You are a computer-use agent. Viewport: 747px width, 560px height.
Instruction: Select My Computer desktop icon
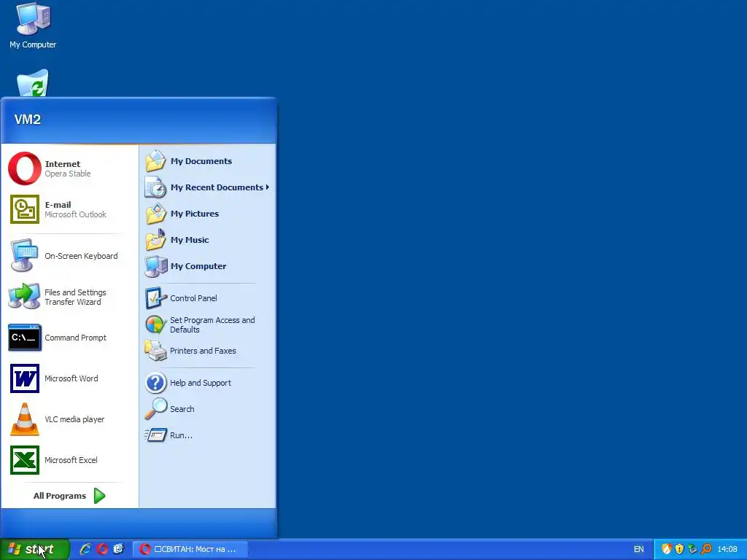coord(33,26)
